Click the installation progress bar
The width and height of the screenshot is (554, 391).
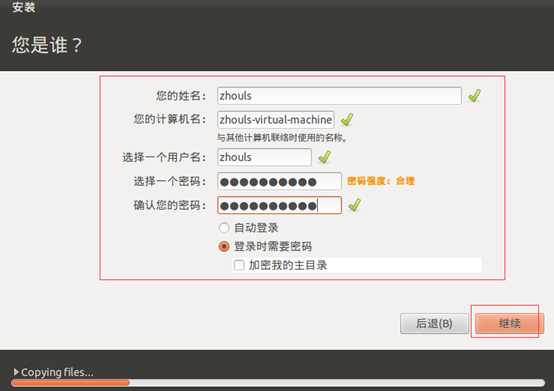pyautogui.click(x=278, y=383)
